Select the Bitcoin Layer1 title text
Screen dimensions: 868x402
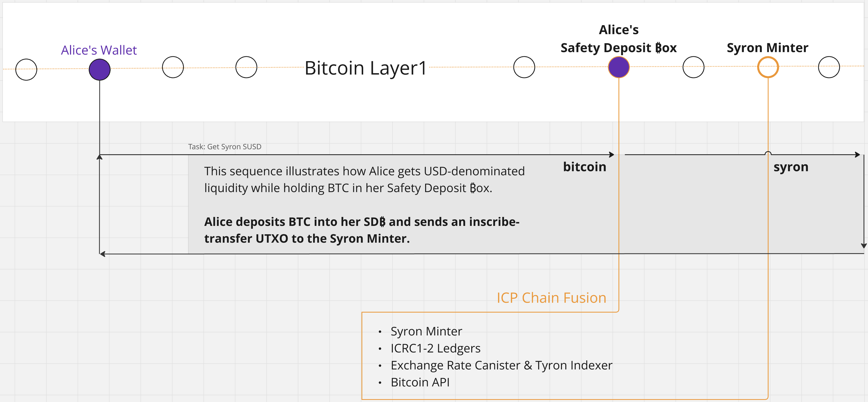(366, 68)
